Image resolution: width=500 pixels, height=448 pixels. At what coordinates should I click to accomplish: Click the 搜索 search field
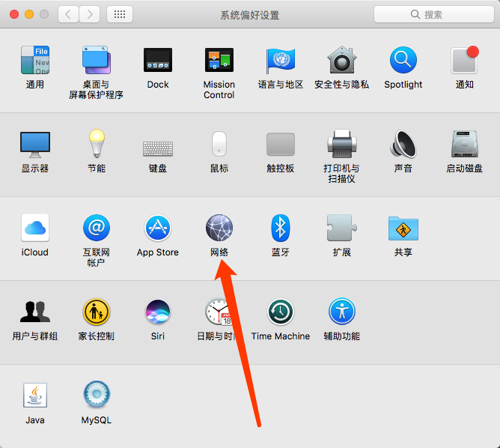[x=433, y=14]
